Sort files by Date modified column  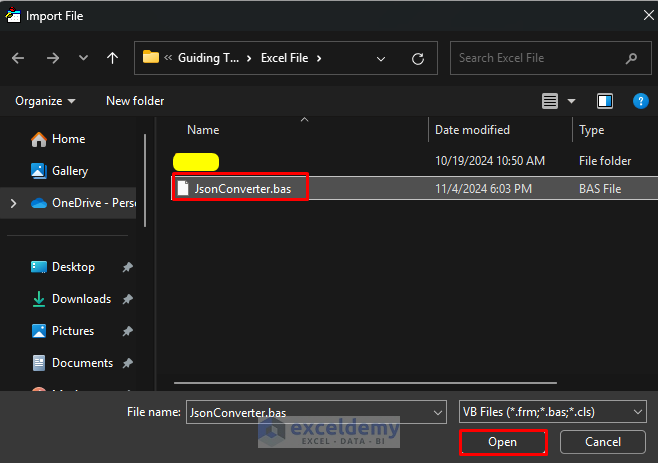[472, 130]
